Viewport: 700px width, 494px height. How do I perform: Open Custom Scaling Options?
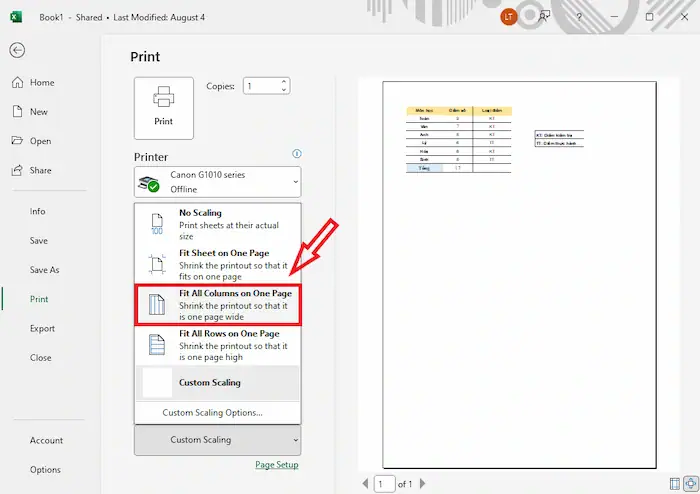[x=212, y=412]
